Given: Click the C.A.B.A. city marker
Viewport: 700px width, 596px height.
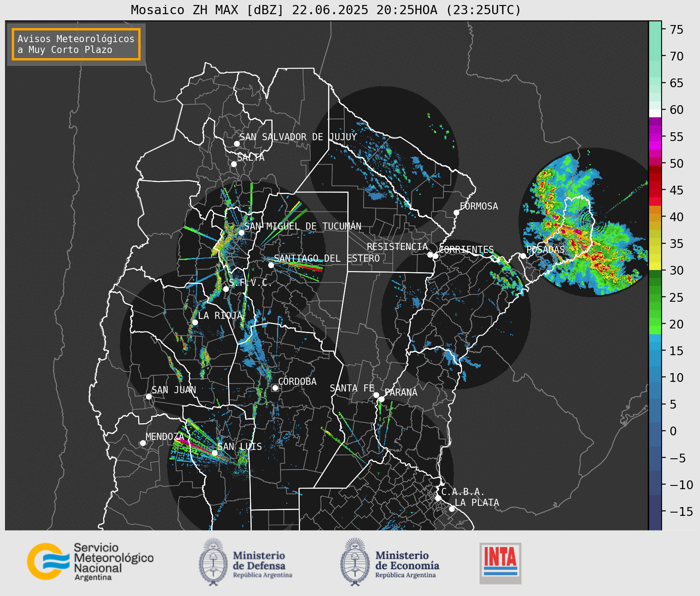Looking at the screenshot, I should pyautogui.click(x=438, y=498).
